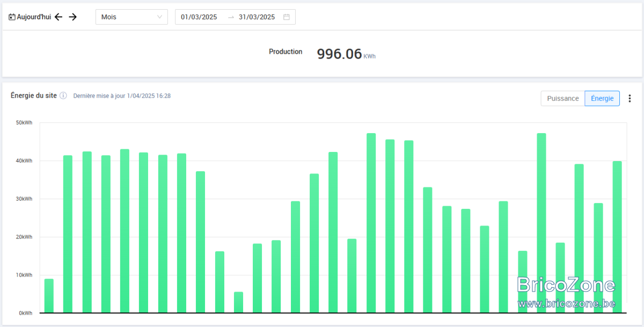Open the Mois period dropdown
The height and width of the screenshot is (327, 644).
[131, 17]
